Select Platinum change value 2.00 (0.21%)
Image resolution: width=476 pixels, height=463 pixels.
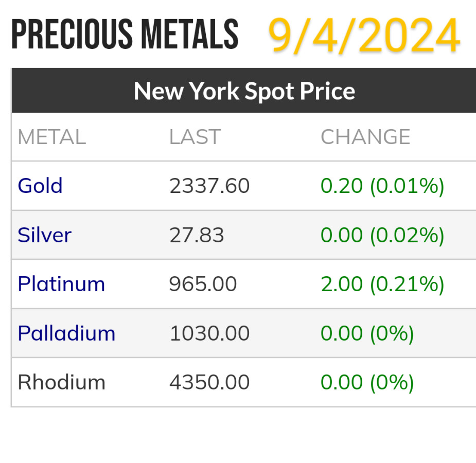[382, 284]
